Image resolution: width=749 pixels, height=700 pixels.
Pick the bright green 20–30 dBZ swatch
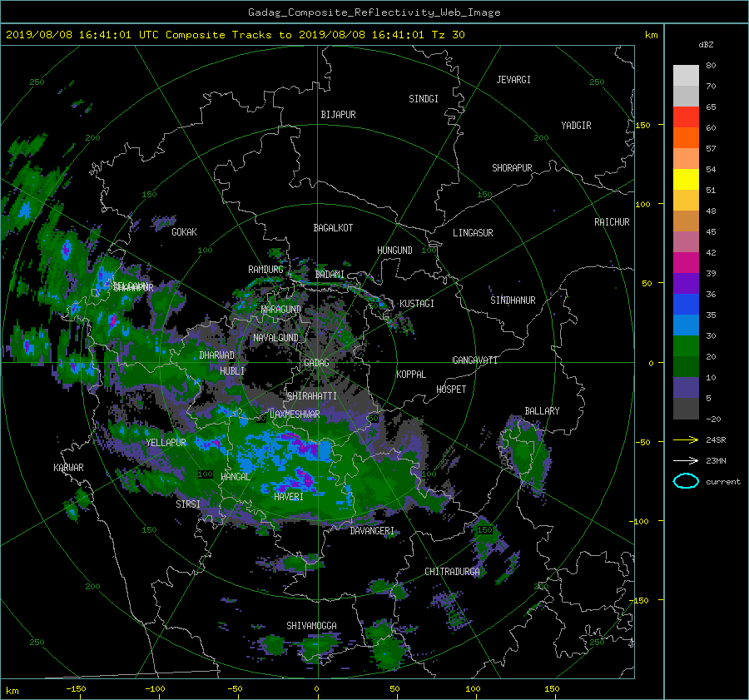(x=686, y=346)
